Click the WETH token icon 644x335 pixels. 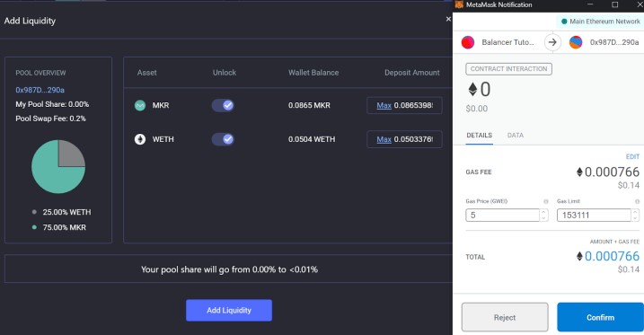(x=140, y=139)
